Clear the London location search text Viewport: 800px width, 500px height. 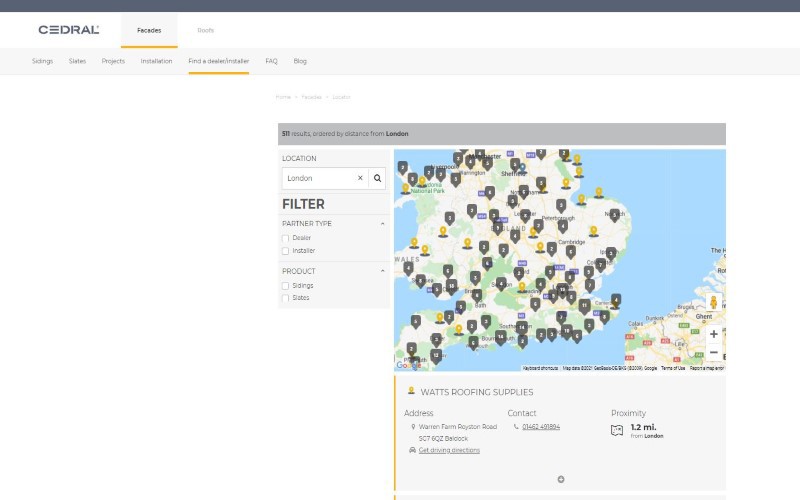click(360, 178)
